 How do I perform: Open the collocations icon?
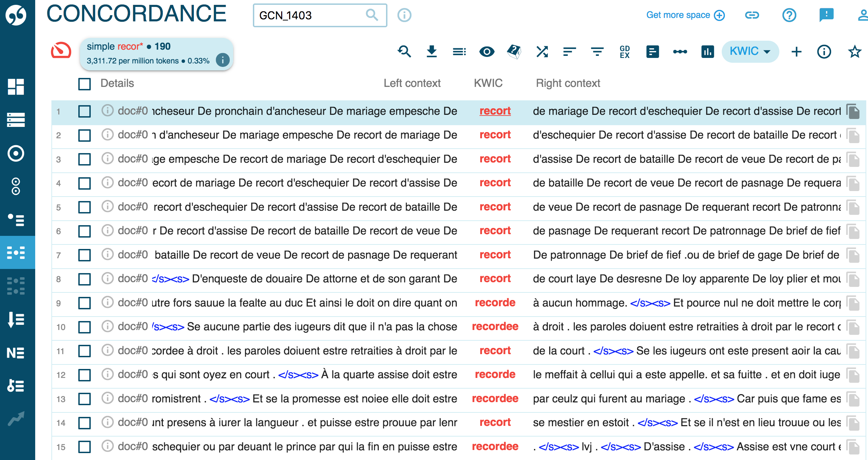click(x=680, y=52)
